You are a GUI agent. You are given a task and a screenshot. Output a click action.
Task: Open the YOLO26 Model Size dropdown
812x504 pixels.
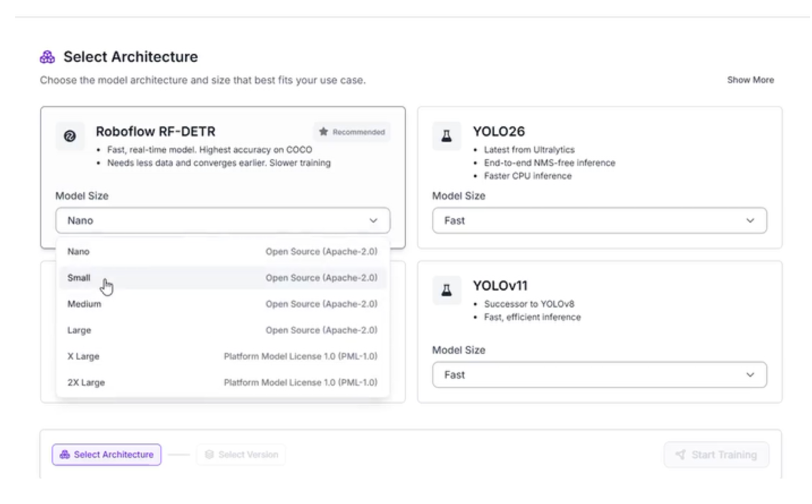(599, 220)
